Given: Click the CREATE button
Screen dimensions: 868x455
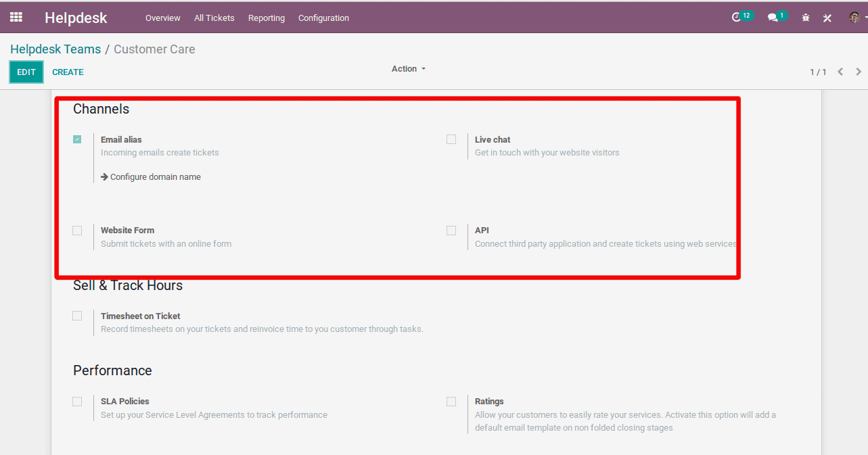Looking at the screenshot, I should coord(68,72).
